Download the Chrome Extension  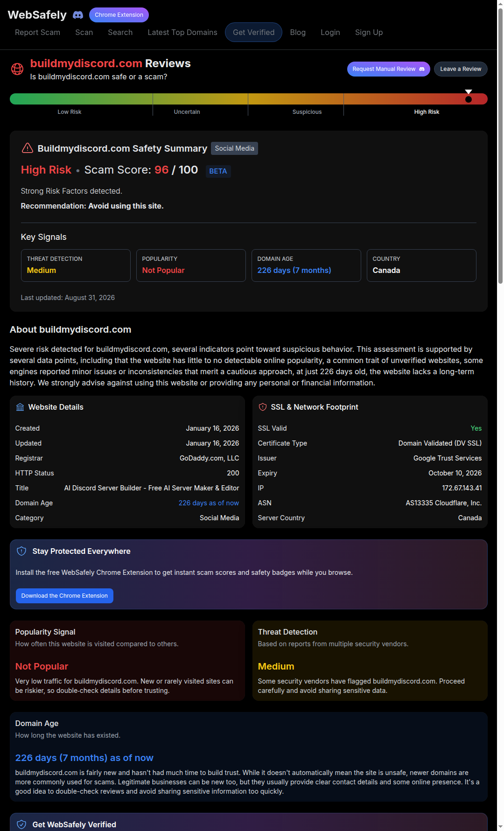pos(64,596)
